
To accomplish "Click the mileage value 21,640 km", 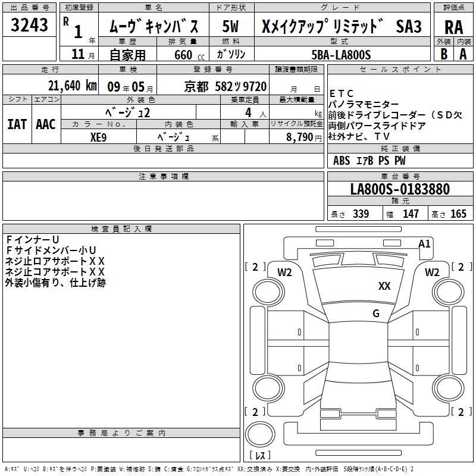I will (x=72, y=86).
